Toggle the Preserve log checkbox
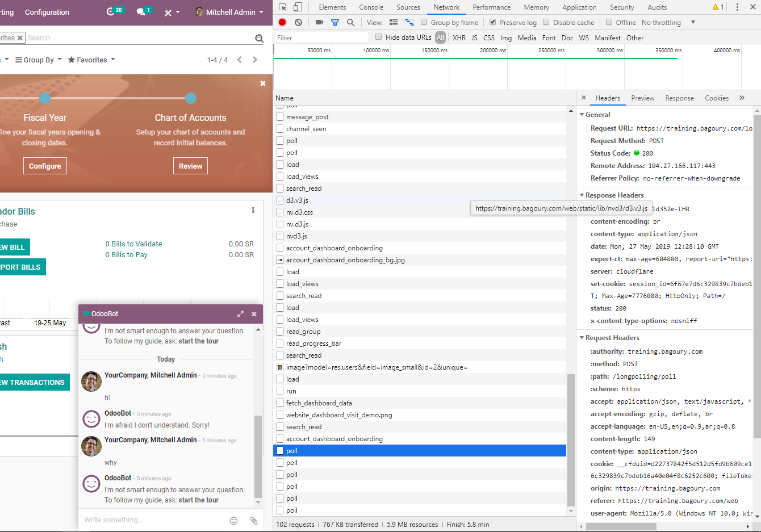The height and width of the screenshot is (532, 761). click(x=492, y=22)
